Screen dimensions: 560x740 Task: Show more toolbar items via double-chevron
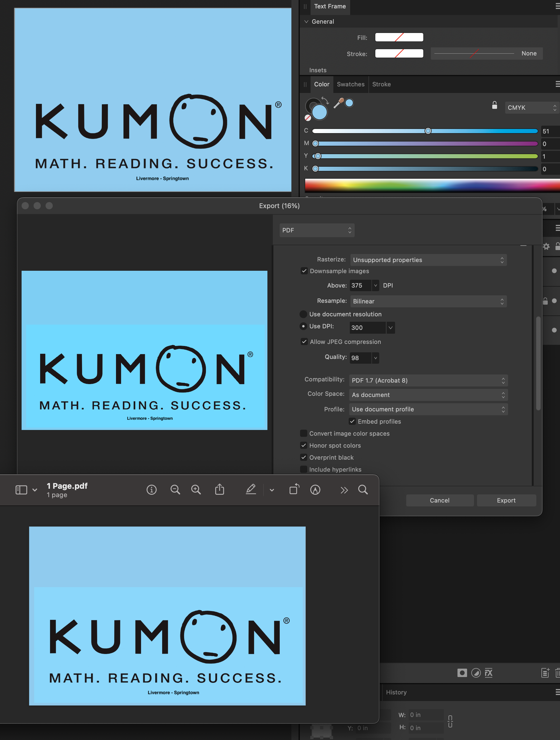pyautogui.click(x=344, y=490)
